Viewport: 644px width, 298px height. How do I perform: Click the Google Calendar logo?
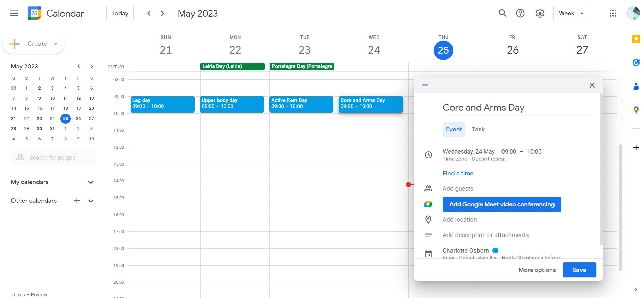coord(34,13)
